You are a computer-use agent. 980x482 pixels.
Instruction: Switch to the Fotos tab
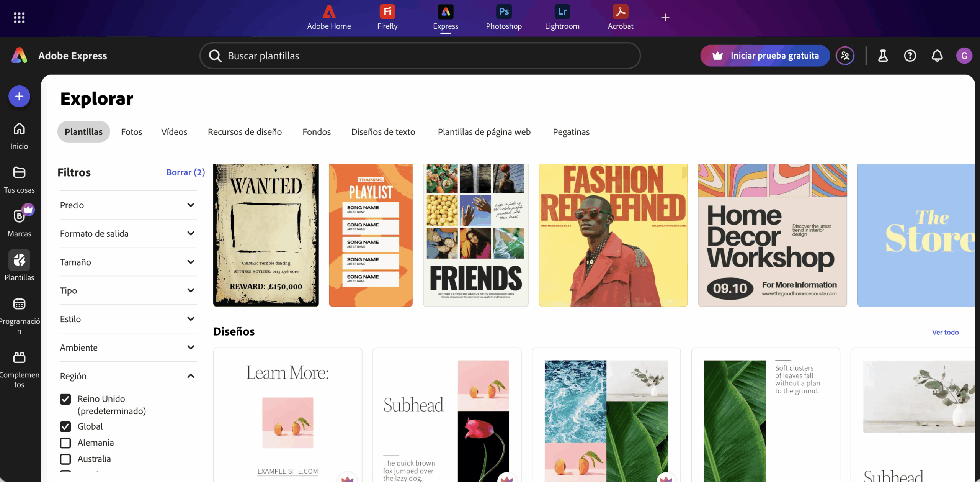(131, 132)
